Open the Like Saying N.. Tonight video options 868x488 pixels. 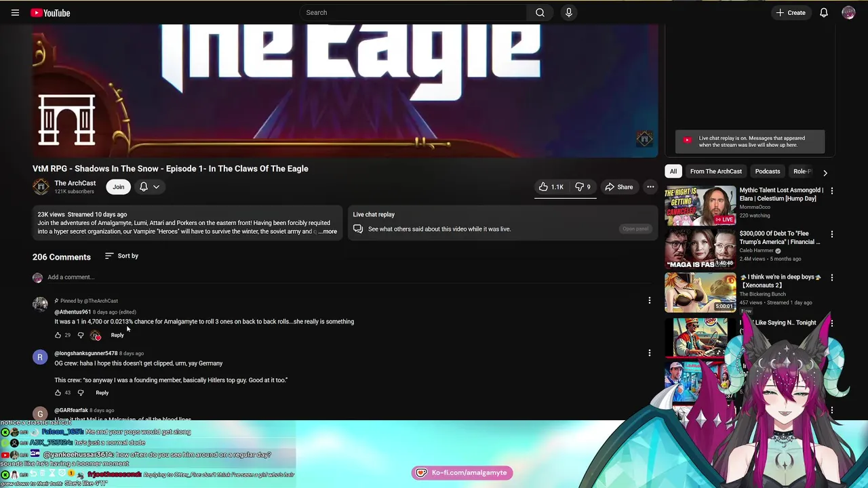point(832,323)
